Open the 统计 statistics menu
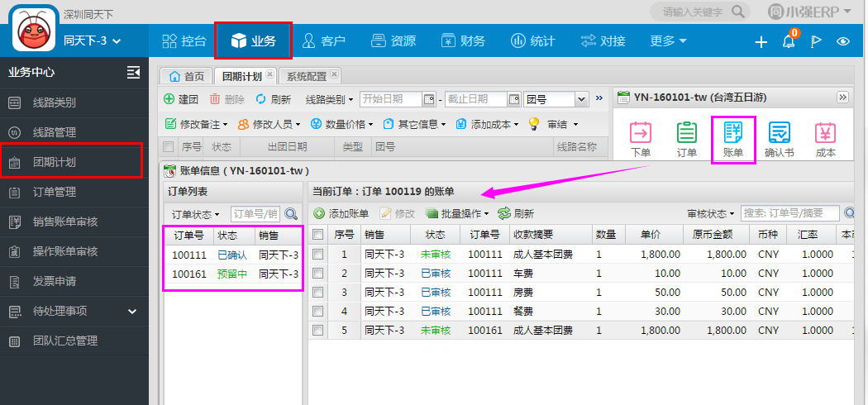Viewport: 868px width, 405px height. (533, 41)
